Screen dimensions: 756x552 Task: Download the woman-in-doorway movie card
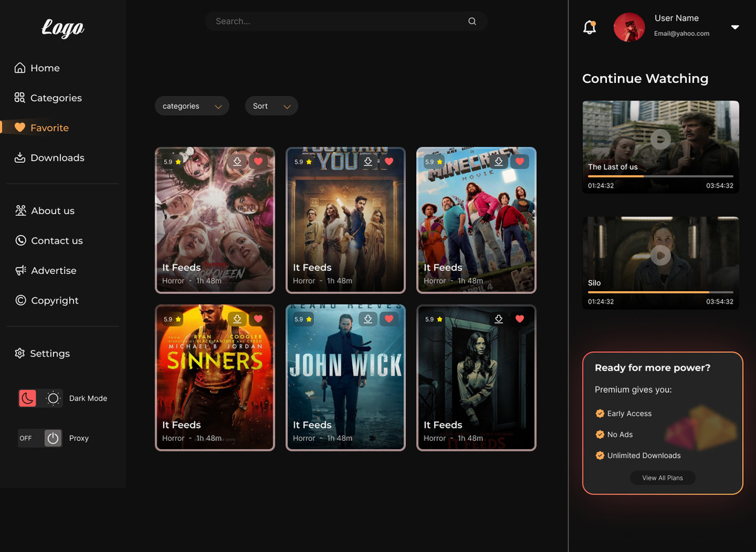pos(498,319)
